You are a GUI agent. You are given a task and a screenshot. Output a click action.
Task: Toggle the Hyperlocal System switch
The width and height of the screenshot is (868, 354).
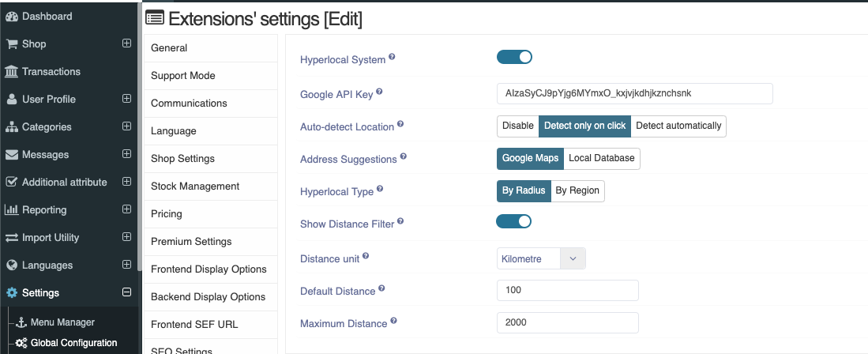point(514,57)
